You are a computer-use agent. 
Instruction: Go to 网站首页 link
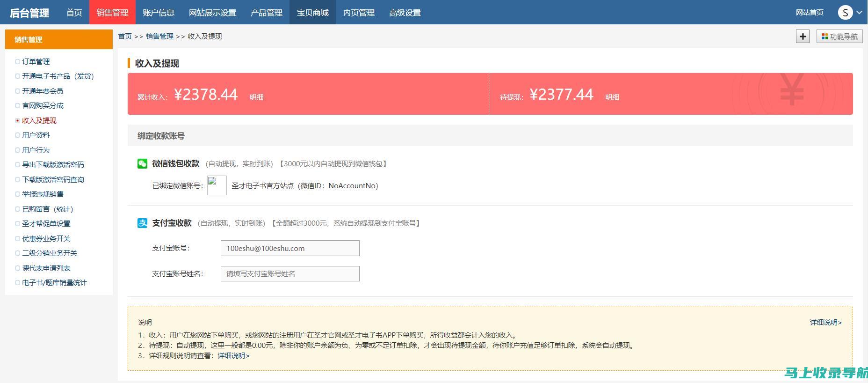click(x=810, y=13)
